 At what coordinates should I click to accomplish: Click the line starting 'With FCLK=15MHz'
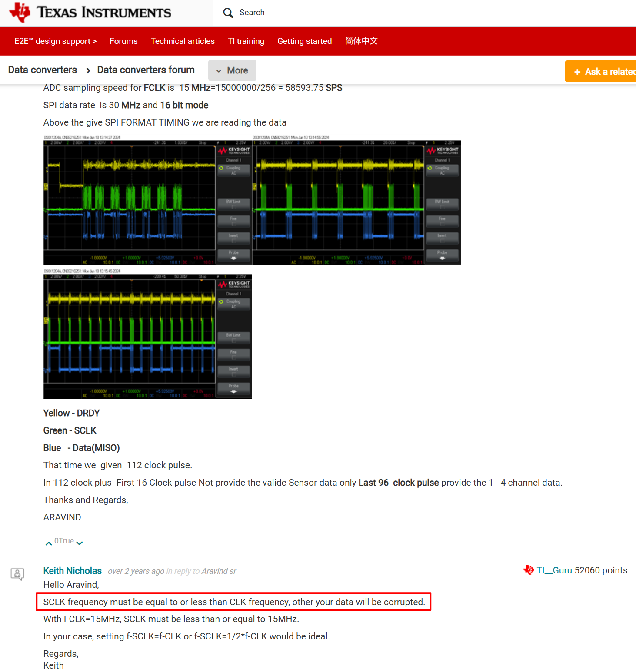coord(171,619)
